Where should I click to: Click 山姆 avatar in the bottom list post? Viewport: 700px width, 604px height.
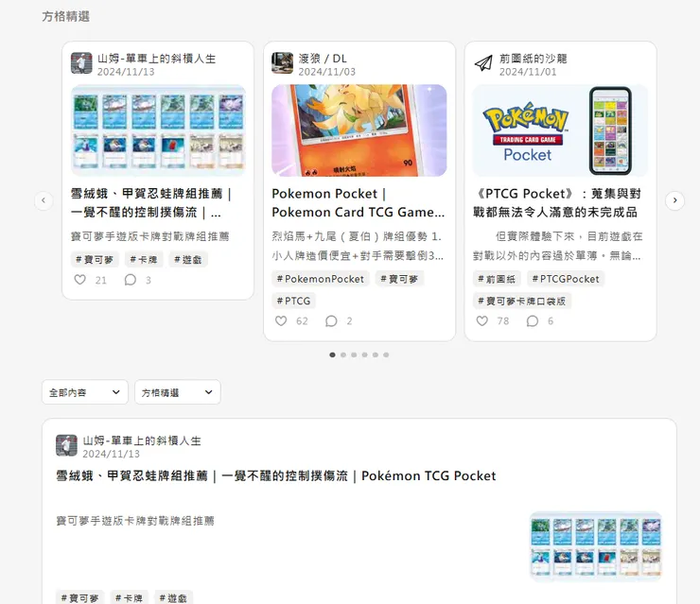66,445
